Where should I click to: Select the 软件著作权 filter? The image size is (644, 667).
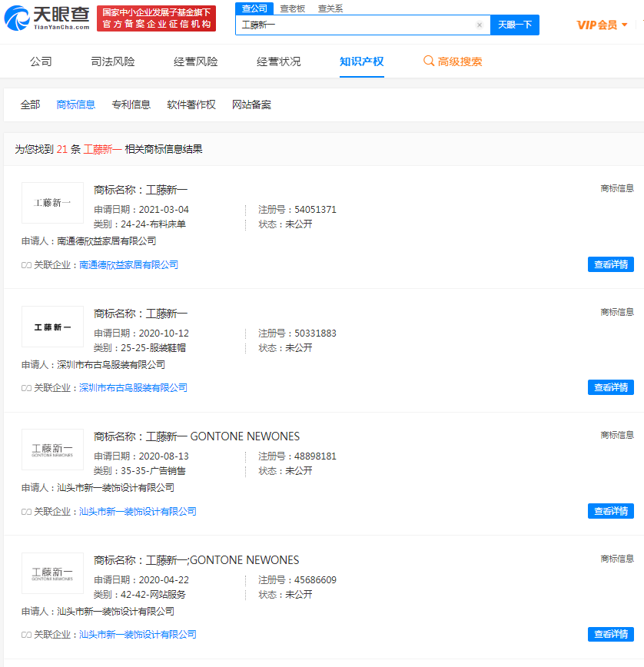click(191, 105)
